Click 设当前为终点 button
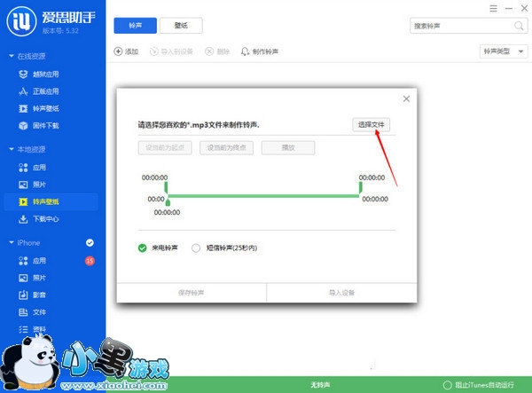The height and width of the screenshot is (393, 532). (226, 147)
